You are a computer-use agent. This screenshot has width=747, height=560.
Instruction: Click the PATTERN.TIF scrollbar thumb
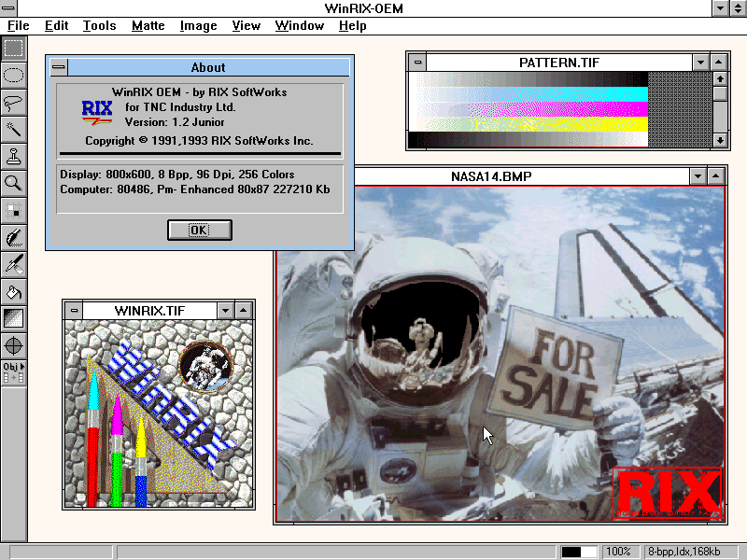click(720, 93)
